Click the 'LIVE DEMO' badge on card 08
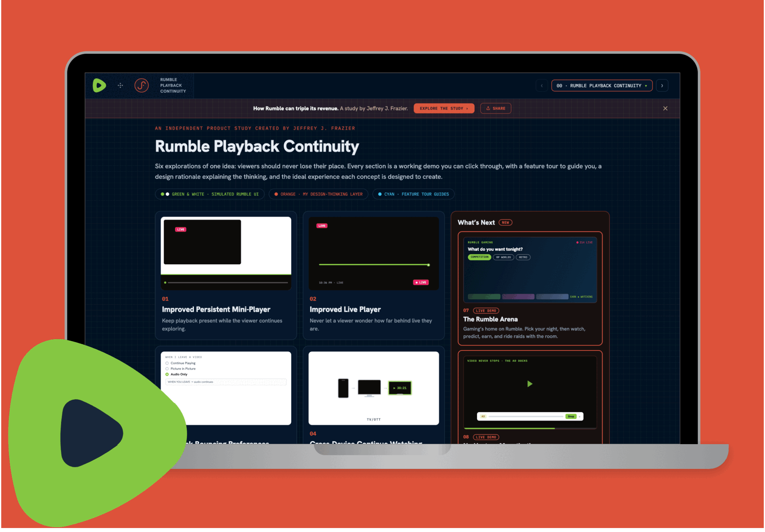The image size is (765, 532). coord(486,437)
